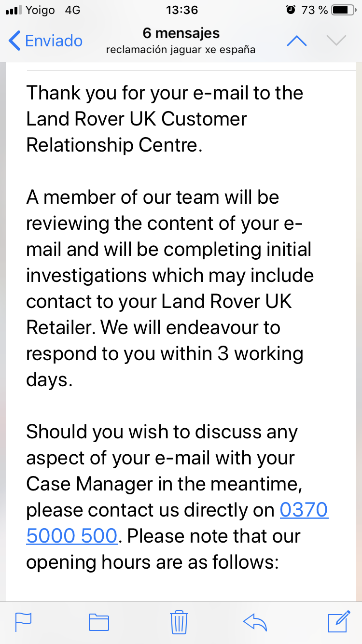Flag this message with the flag icon
The width and height of the screenshot is (362, 644).
coord(23,621)
